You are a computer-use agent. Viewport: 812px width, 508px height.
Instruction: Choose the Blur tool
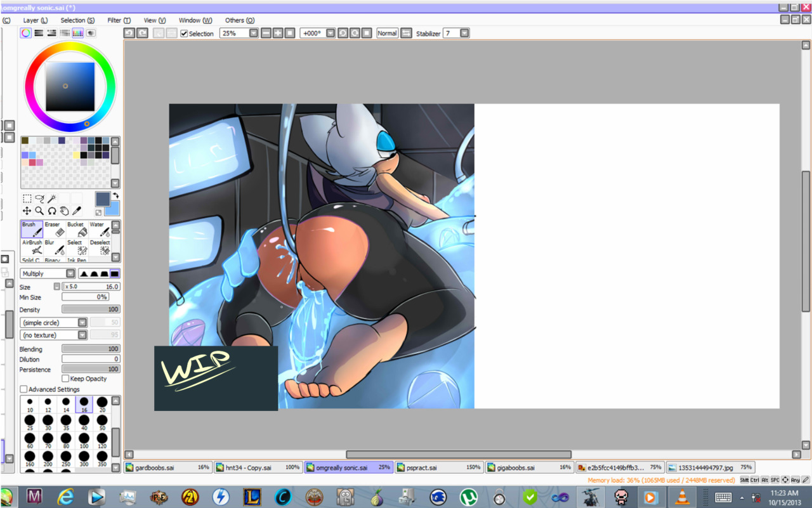(55, 247)
